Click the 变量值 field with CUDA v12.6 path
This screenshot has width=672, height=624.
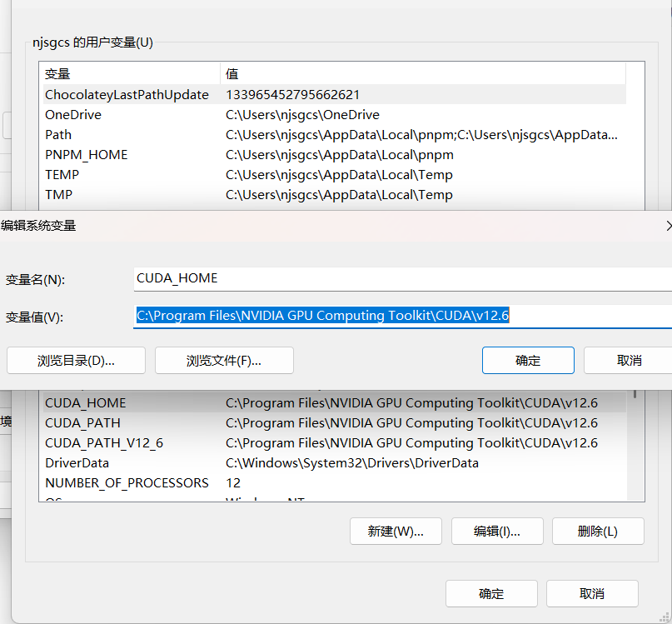click(x=403, y=316)
